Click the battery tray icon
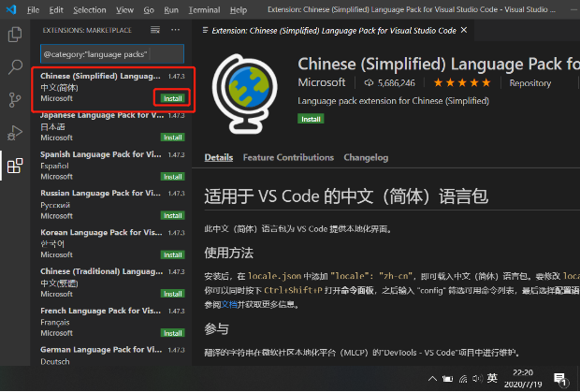580x392 pixels. click(x=447, y=379)
